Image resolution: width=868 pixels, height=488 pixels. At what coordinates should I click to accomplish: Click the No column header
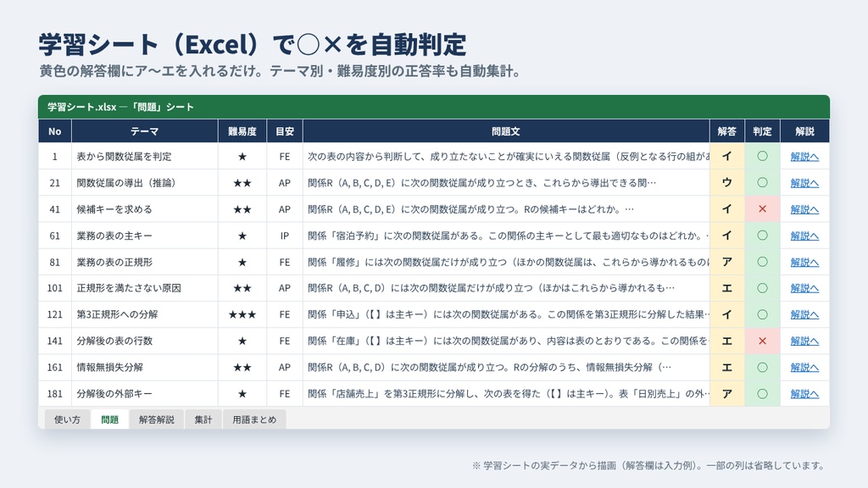click(x=55, y=131)
